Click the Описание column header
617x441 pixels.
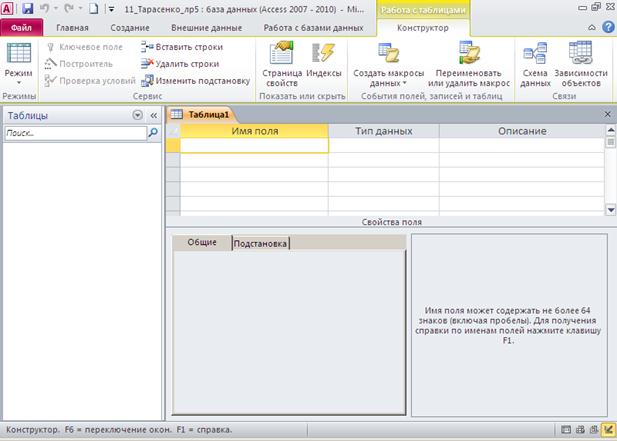coord(522,131)
